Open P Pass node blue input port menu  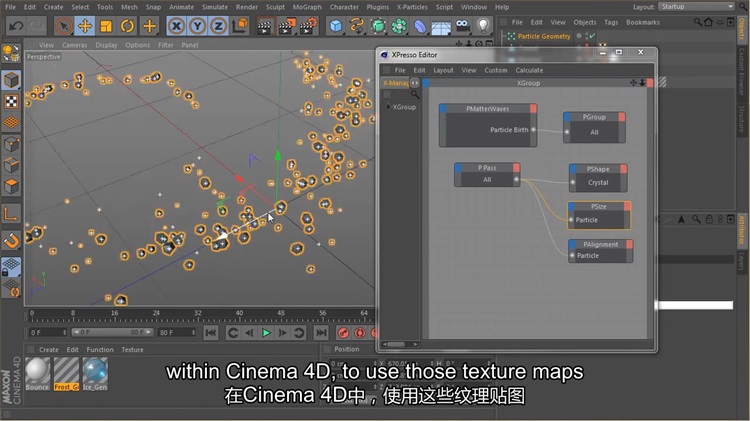458,167
